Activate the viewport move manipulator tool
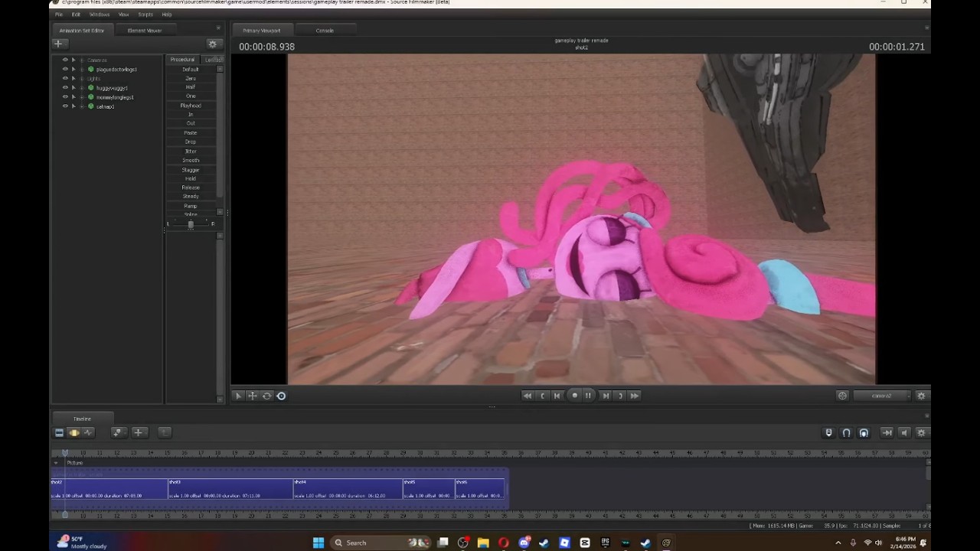Image resolution: width=980 pixels, height=551 pixels. pyautogui.click(x=252, y=396)
